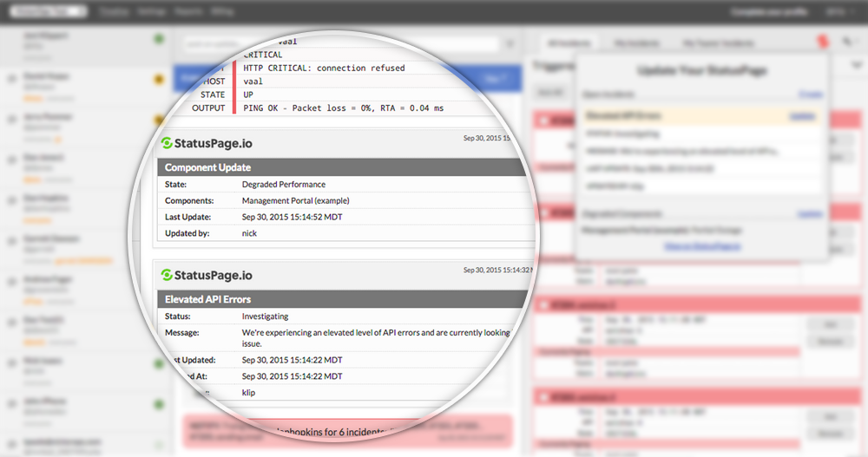
Task: Click the Status: label under Elevated API Errors
Action: coord(178,317)
